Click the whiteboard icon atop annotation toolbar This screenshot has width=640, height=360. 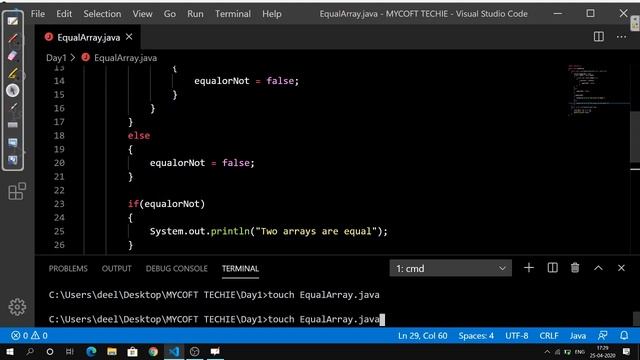pos(13,21)
